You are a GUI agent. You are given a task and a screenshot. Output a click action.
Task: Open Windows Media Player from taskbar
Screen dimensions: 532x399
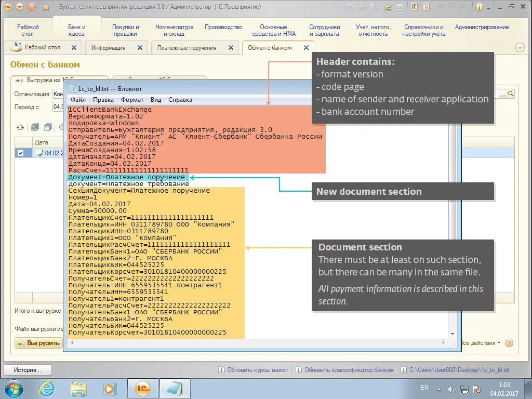(110, 389)
